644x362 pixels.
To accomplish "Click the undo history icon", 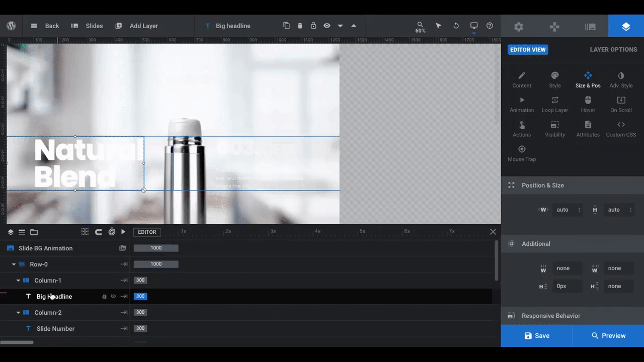I will point(456,26).
